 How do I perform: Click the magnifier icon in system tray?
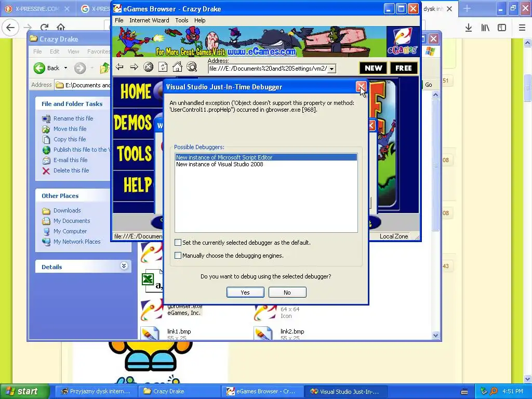[x=494, y=391]
